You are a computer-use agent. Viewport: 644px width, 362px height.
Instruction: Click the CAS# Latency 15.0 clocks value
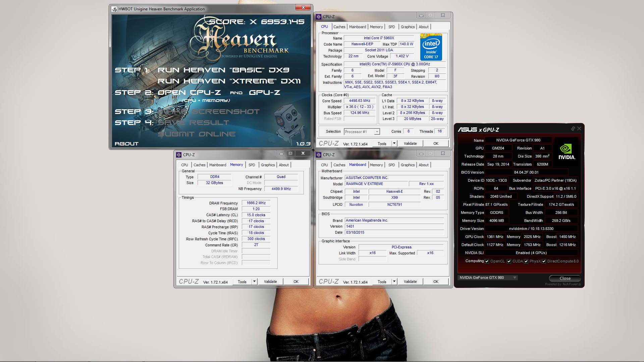click(x=256, y=215)
